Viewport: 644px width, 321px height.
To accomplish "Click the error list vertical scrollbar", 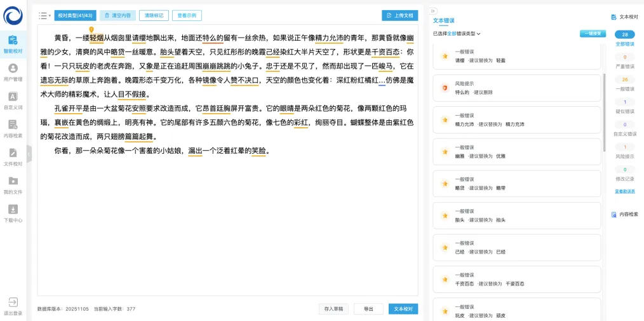I will 604,113.
